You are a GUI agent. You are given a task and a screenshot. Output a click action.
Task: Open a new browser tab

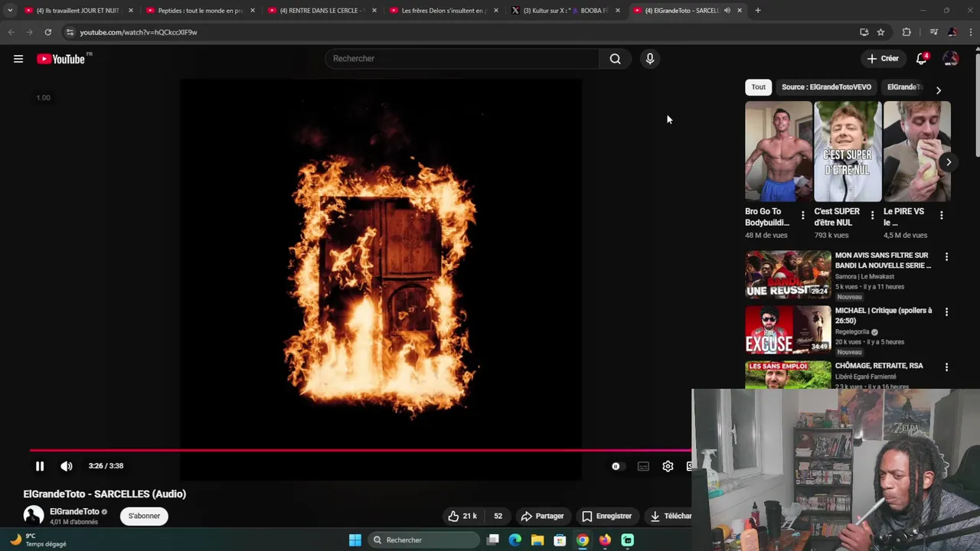pyautogui.click(x=758, y=11)
